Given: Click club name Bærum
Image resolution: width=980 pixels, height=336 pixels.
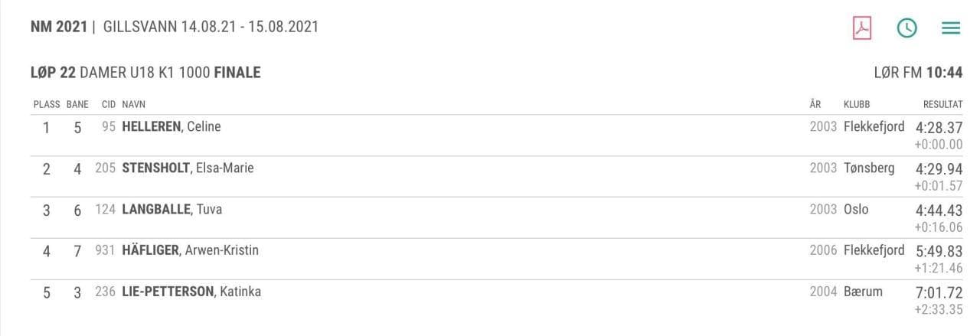Looking at the screenshot, I should tap(863, 292).
